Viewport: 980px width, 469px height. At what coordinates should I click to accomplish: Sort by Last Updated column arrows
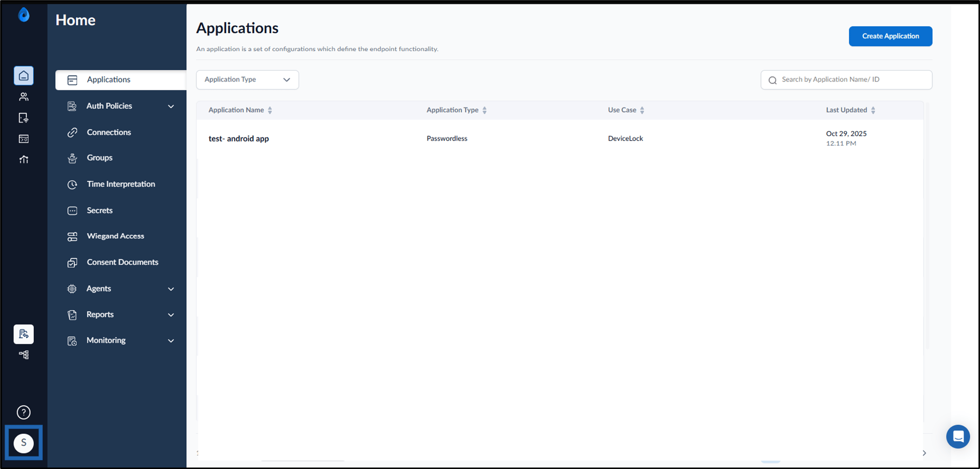click(x=873, y=110)
